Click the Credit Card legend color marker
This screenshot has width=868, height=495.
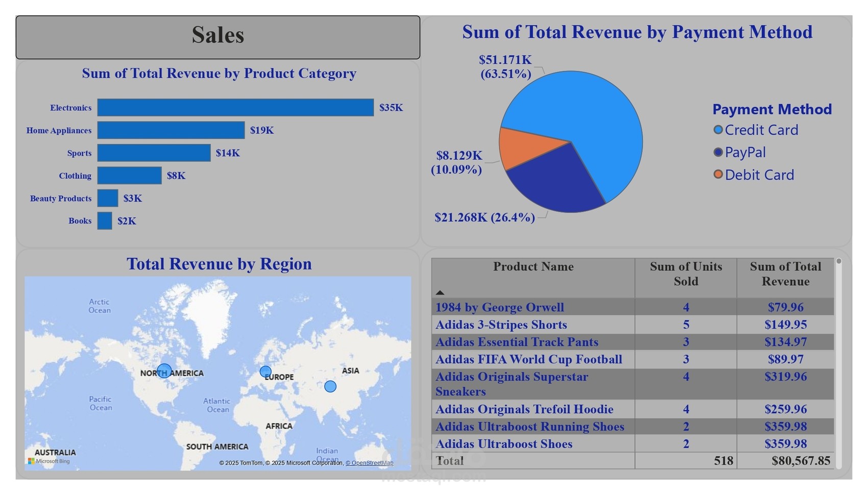718,130
